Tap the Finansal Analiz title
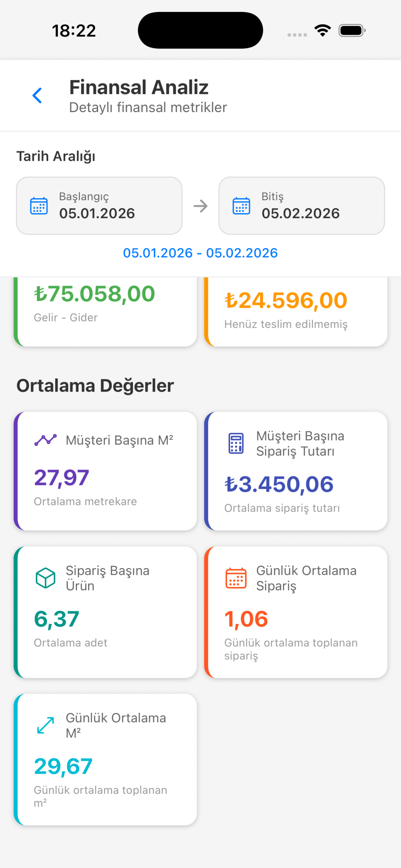Screen dimensions: 401x868 (x=139, y=87)
